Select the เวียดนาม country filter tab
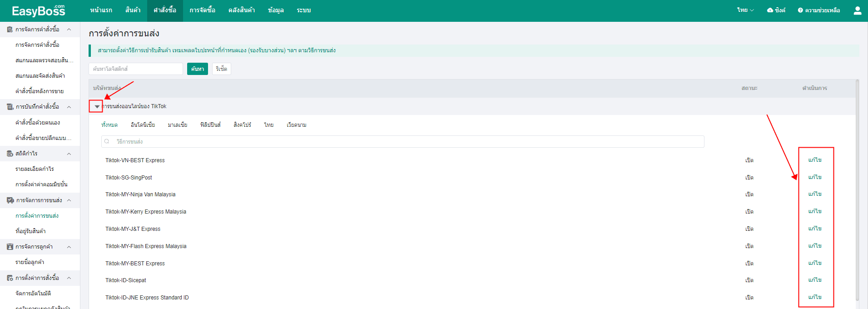 296,125
